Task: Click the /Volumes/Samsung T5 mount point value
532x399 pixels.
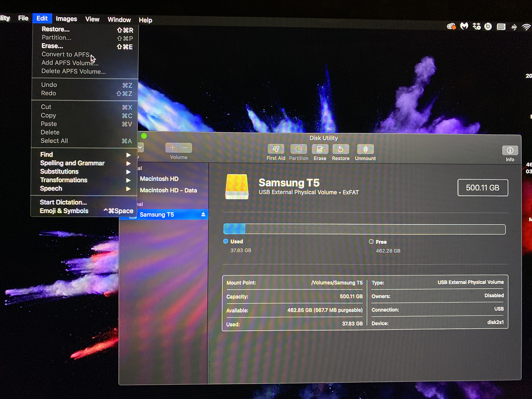Action: [337, 283]
